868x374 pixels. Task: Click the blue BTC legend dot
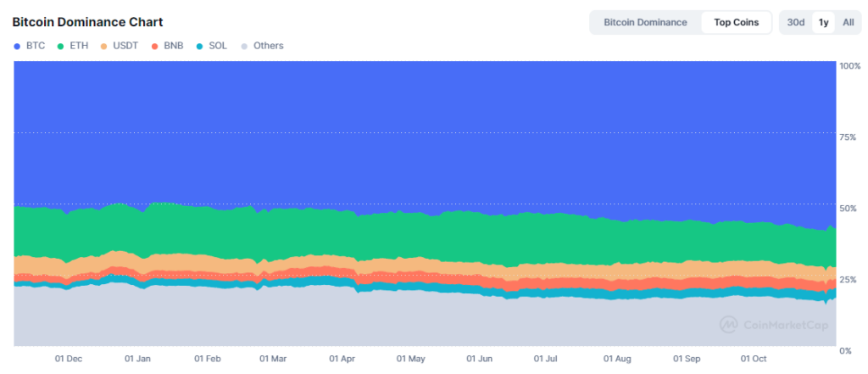17,47
